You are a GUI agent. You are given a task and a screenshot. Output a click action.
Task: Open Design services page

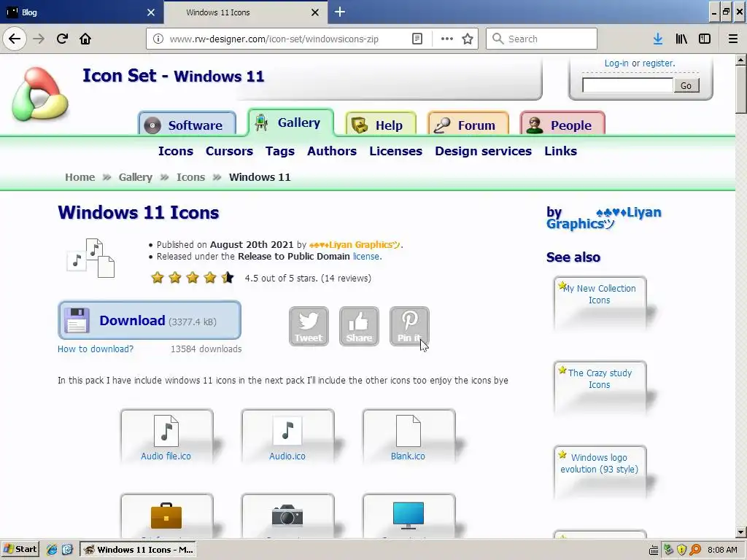point(483,151)
